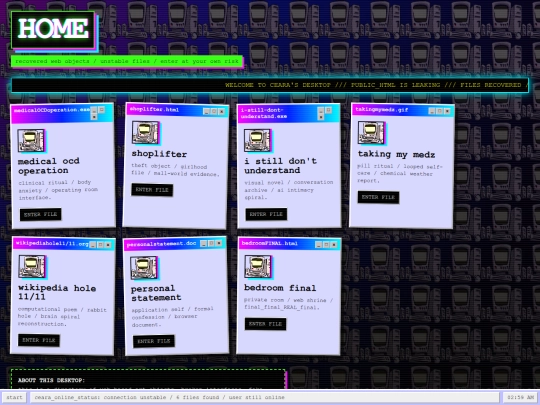540x405 pixels.
Task: Open ENTER FILE under i still don't understand
Action: coord(266,214)
